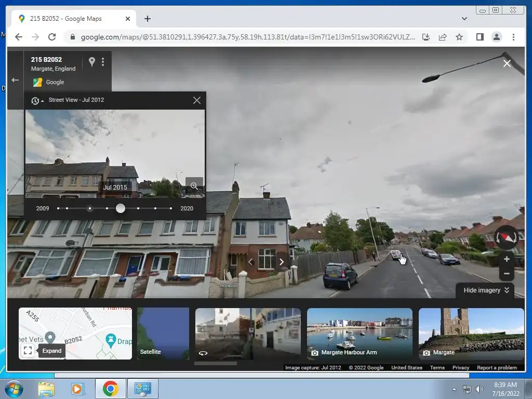Exit Street View with the back arrow
The width and height of the screenshot is (532, 399).
click(x=15, y=80)
